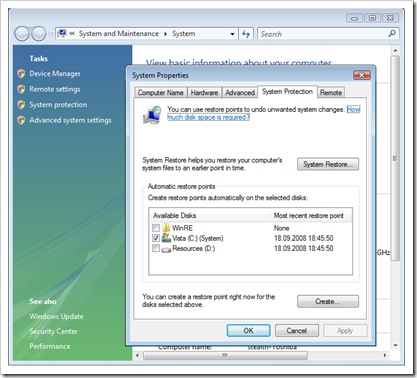
Task: Uncheck the Vista (C:) (System) checkbox
Action: coord(156,238)
